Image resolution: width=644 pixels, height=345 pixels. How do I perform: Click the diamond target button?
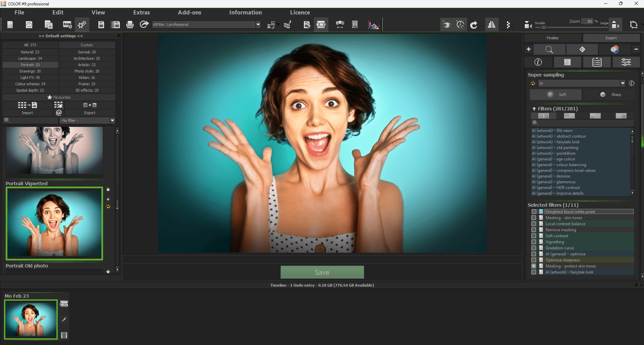click(x=582, y=50)
